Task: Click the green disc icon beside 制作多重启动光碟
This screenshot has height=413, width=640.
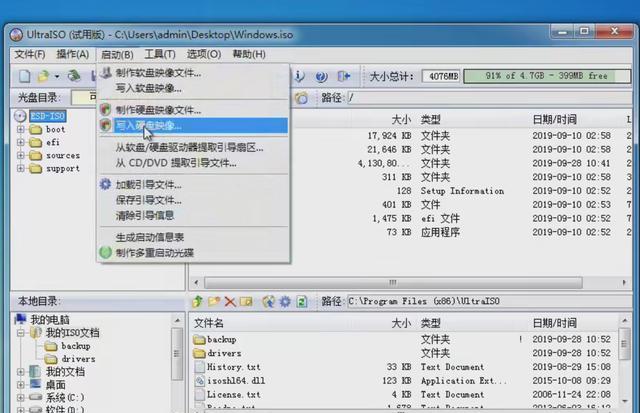Action: tap(105, 252)
